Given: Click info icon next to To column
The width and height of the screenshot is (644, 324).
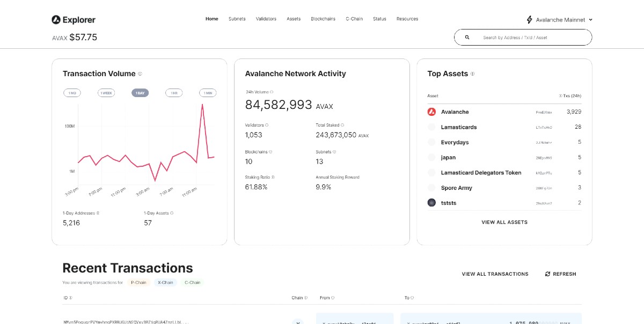Looking at the screenshot, I should [412, 298].
